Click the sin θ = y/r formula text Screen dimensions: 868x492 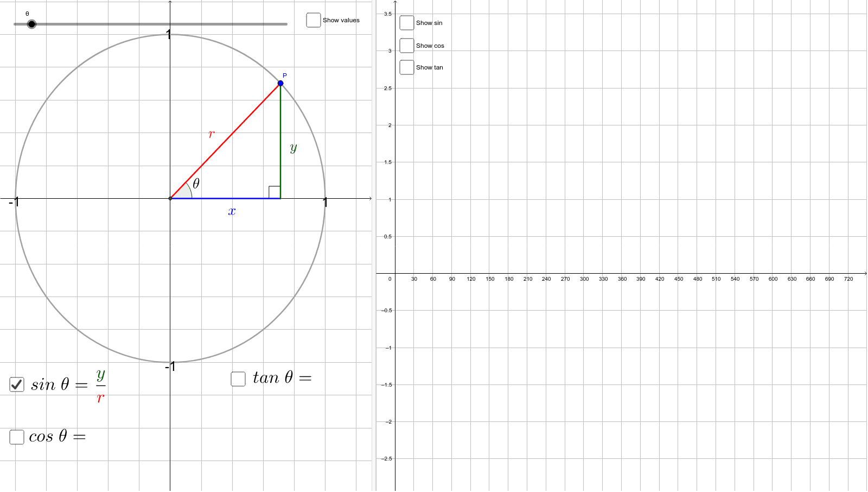click(x=65, y=383)
